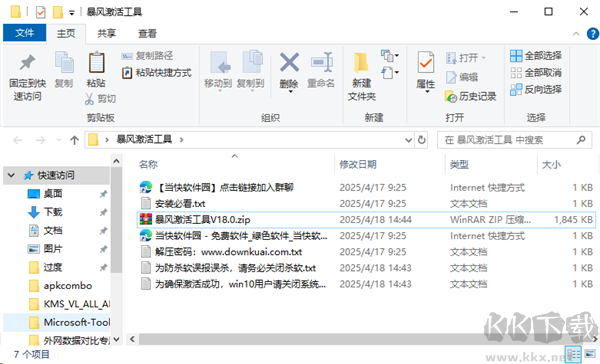Refresh the folder view

pos(421,140)
